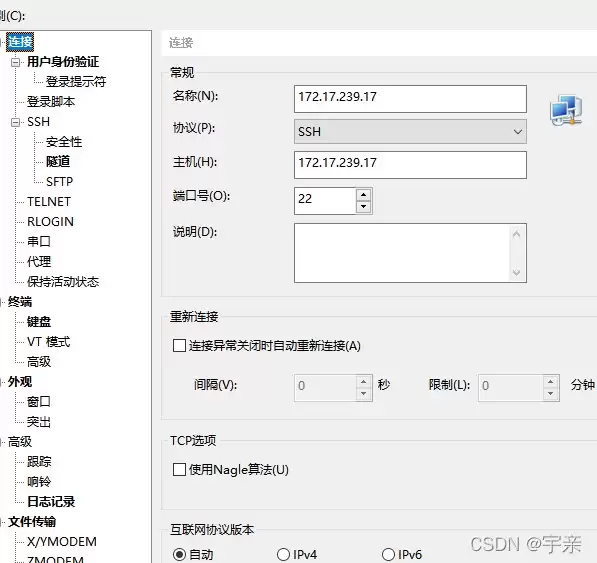Select 登录提示符 in the tree
This screenshot has height=563, width=597.
click(76, 81)
